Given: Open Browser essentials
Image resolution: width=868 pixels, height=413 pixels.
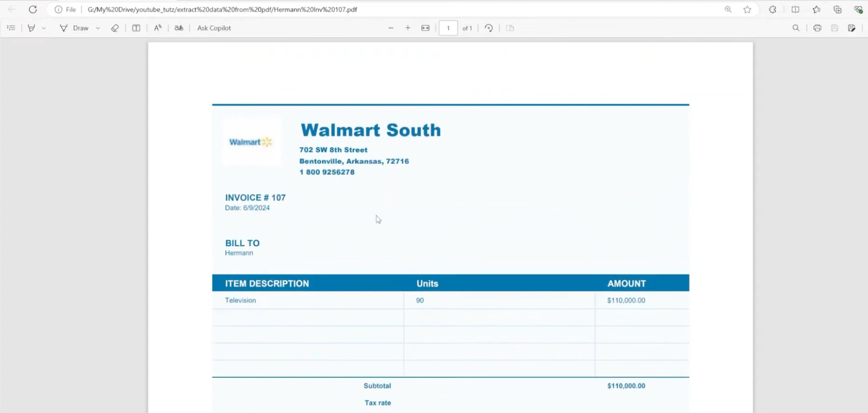Looking at the screenshot, I should coord(858,9).
